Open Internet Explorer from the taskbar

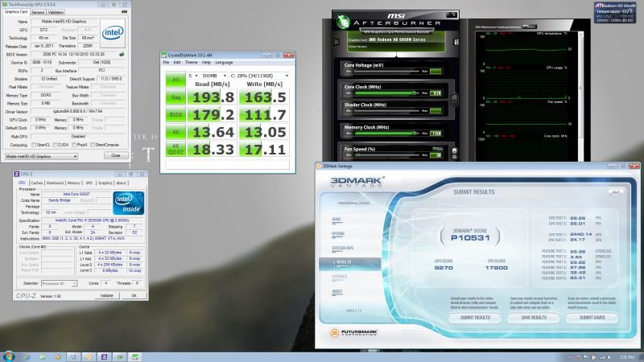pos(27,356)
